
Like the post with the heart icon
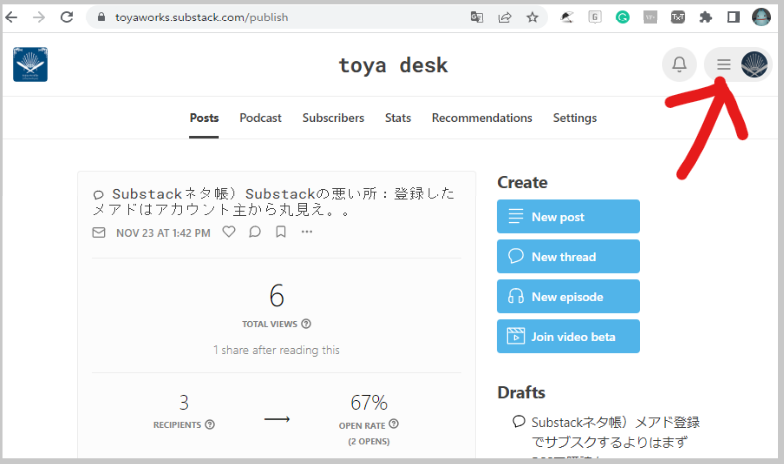(x=229, y=232)
